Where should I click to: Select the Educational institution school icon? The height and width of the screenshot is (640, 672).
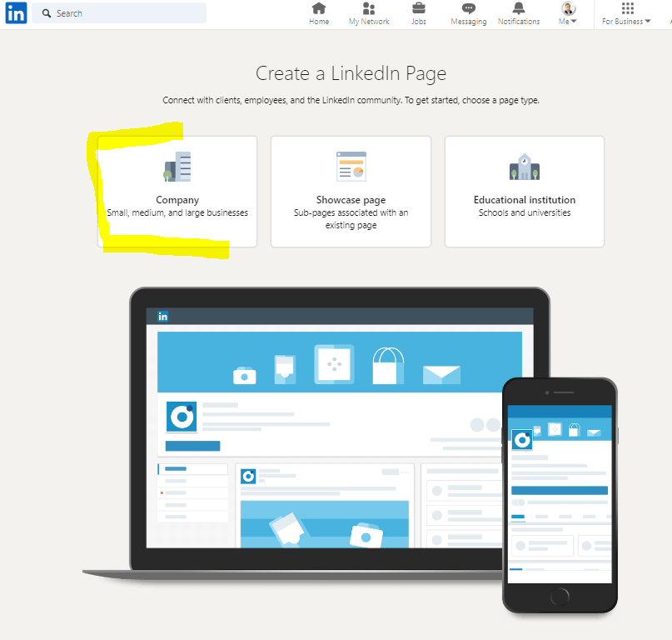point(524,165)
